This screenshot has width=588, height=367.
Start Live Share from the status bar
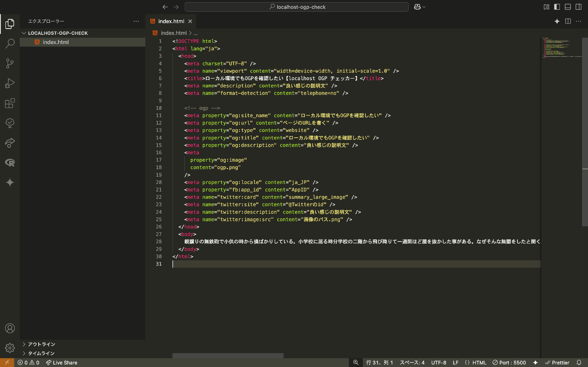click(62, 362)
